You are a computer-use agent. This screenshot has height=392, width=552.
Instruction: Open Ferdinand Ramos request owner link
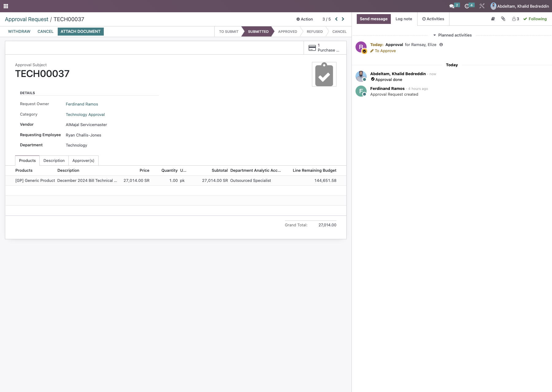tap(82, 104)
